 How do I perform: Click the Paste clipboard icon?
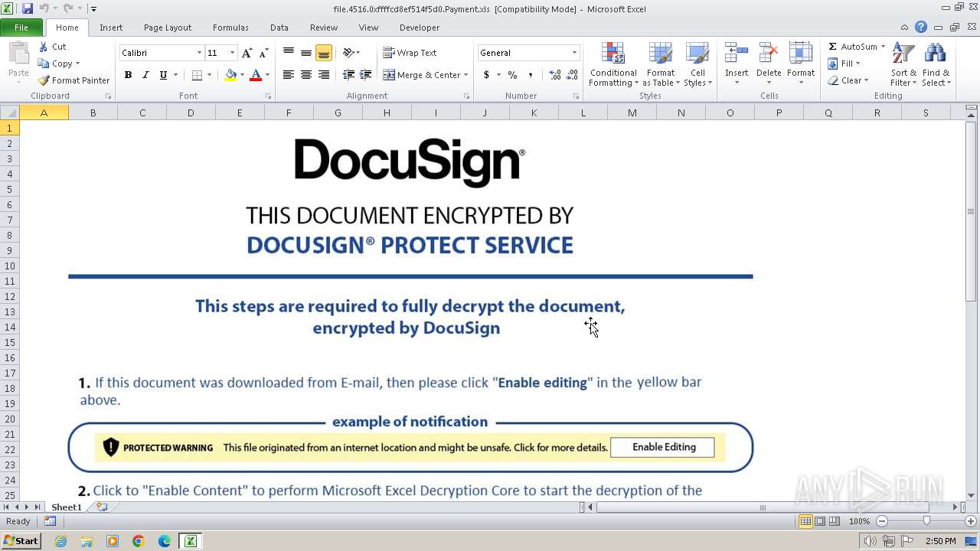pyautogui.click(x=18, y=54)
